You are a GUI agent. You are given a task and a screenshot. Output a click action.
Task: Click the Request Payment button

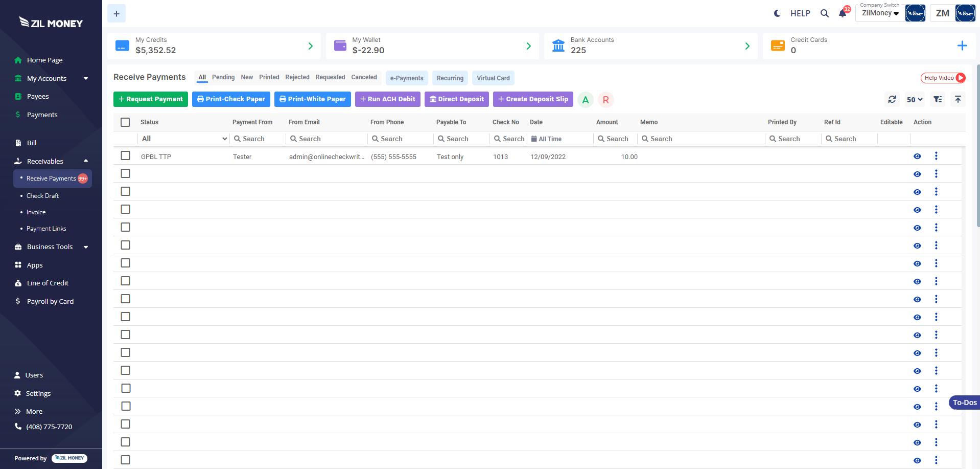pyautogui.click(x=151, y=99)
